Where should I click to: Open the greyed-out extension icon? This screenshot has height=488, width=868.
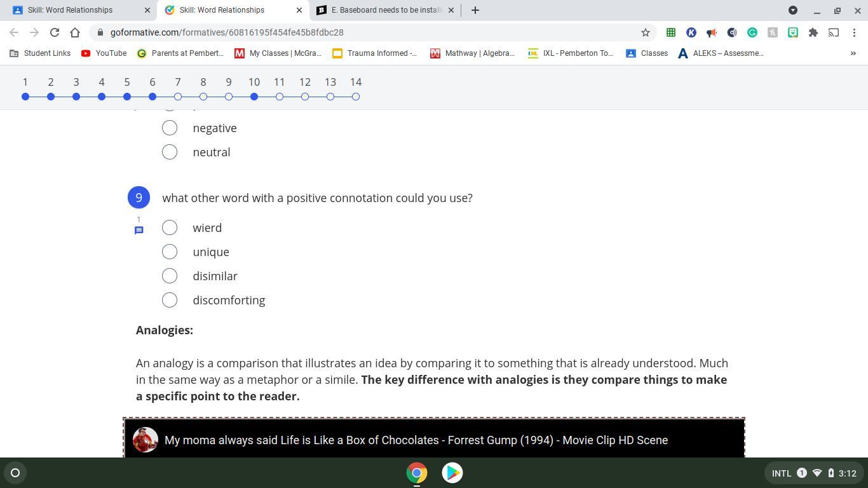pyautogui.click(x=773, y=32)
